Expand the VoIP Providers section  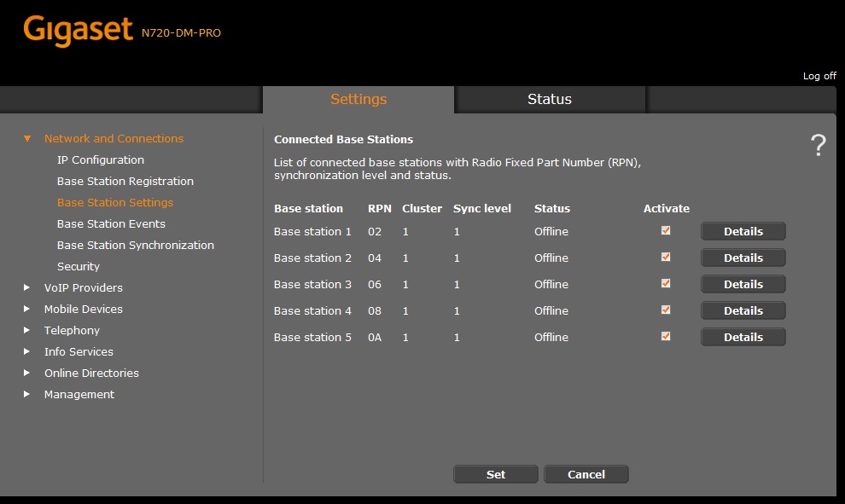point(27,287)
